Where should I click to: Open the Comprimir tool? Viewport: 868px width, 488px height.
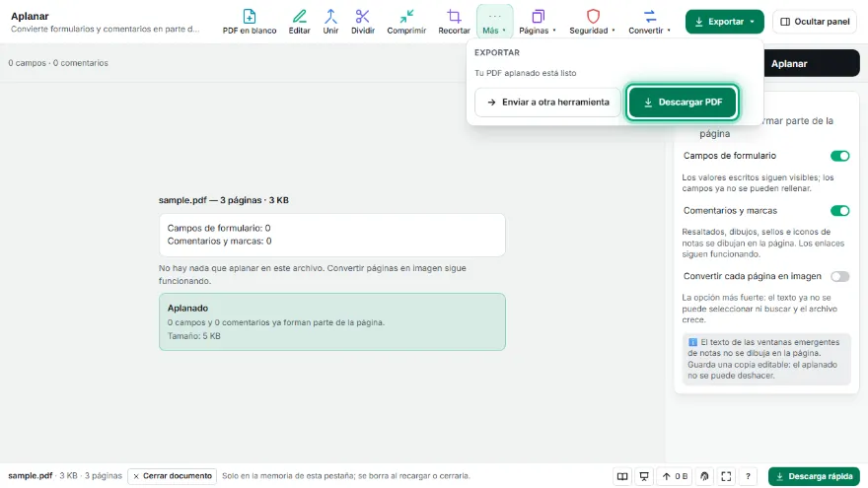[x=406, y=22]
